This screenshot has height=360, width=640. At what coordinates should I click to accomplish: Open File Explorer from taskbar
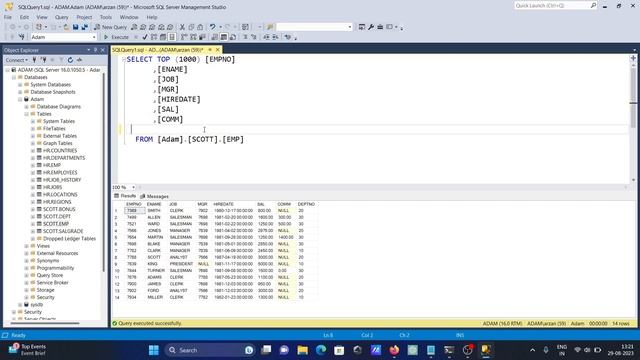[x=302, y=350]
